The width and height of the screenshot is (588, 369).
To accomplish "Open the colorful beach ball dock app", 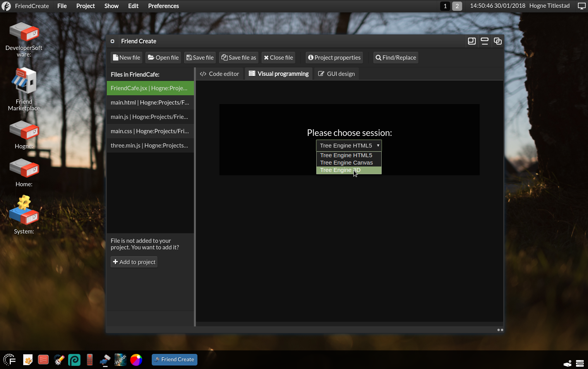I will [136, 360].
